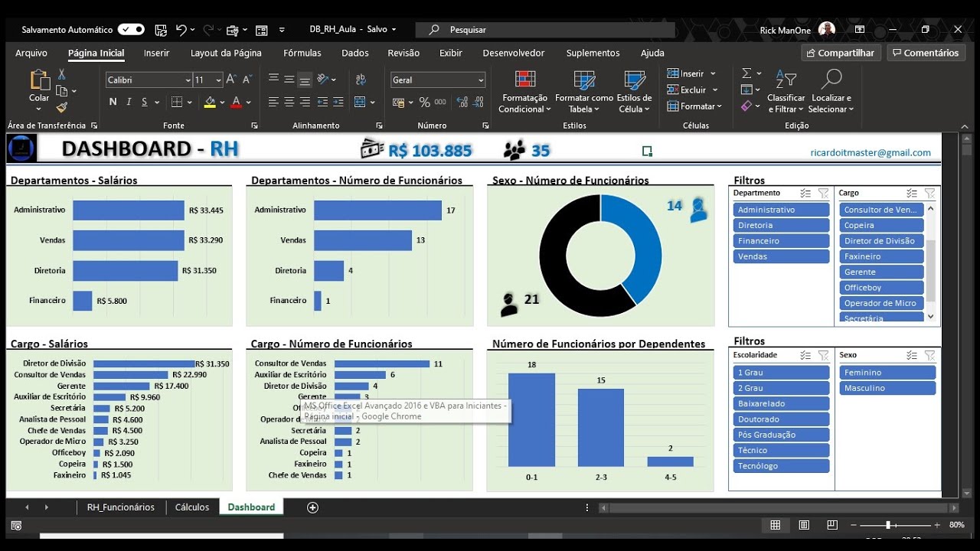
Task: Open the font size dropdown showing 11
Action: (219, 80)
